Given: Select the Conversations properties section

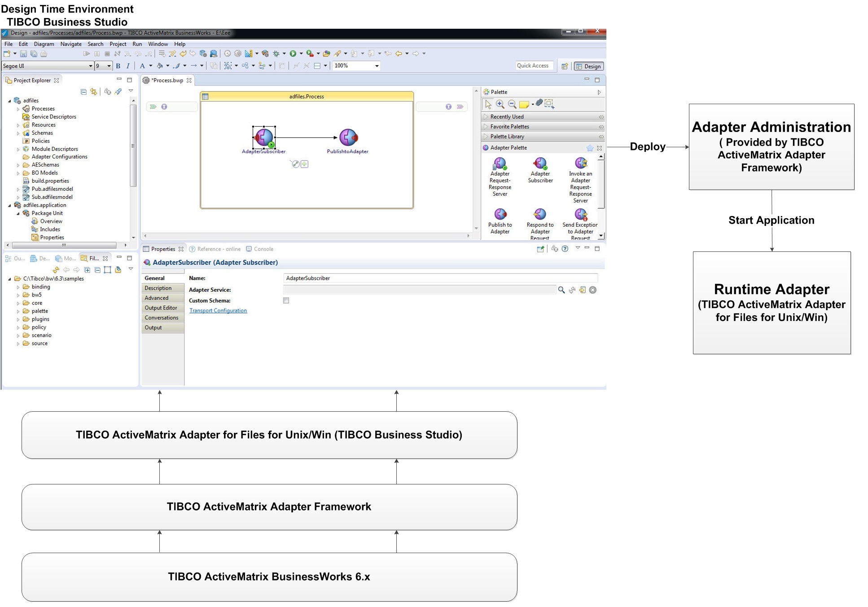Looking at the screenshot, I should click(x=162, y=318).
